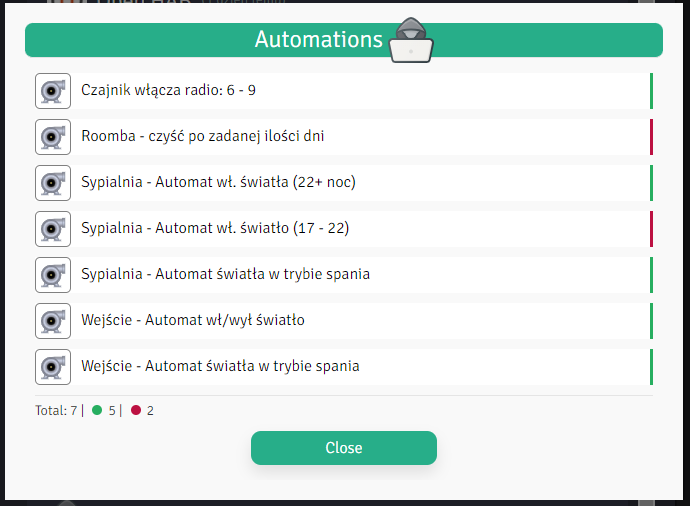Open Roomba - czyść po zadanej ilości dni
Viewport: 690px width, 506px height.
pyautogui.click(x=202, y=137)
